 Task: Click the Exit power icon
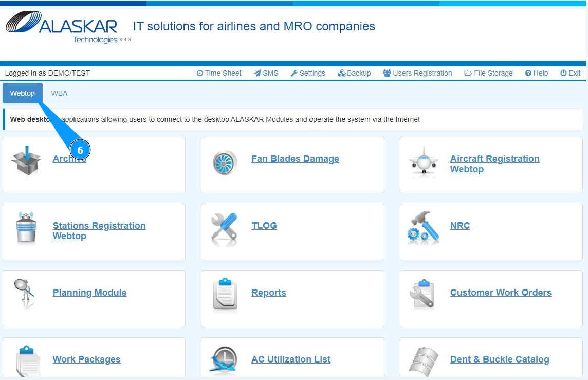tap(563, 73)
